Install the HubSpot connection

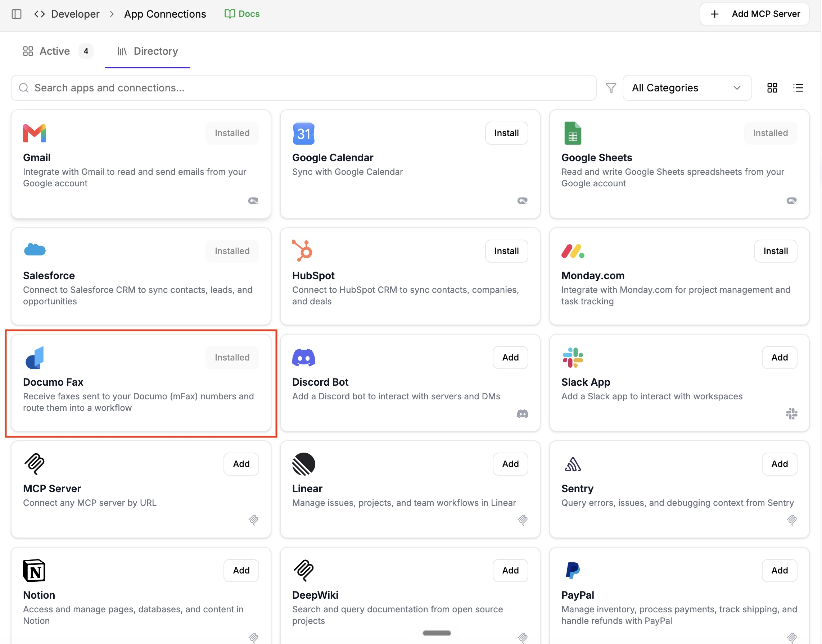[506, 251]
